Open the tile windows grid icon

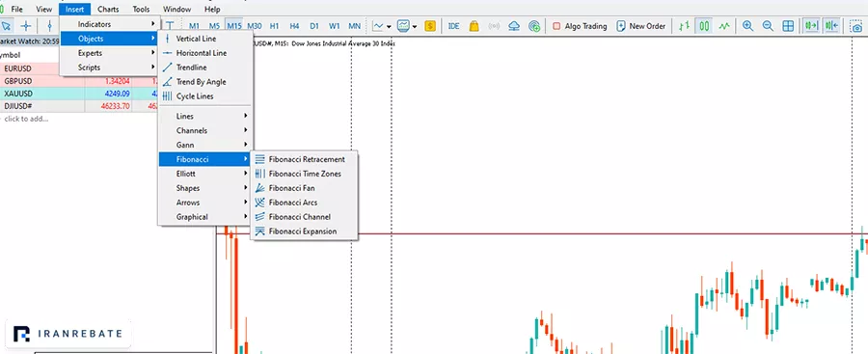(788, 26)
